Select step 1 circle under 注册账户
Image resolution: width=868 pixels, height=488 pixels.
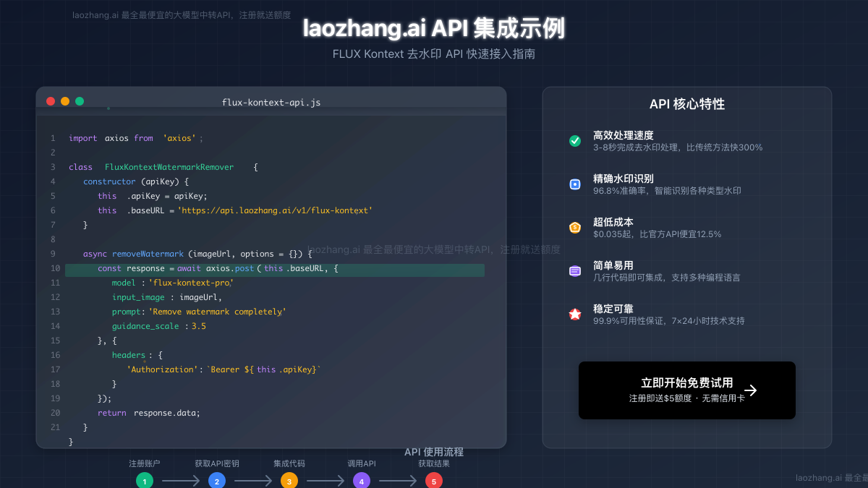[145, 481]
